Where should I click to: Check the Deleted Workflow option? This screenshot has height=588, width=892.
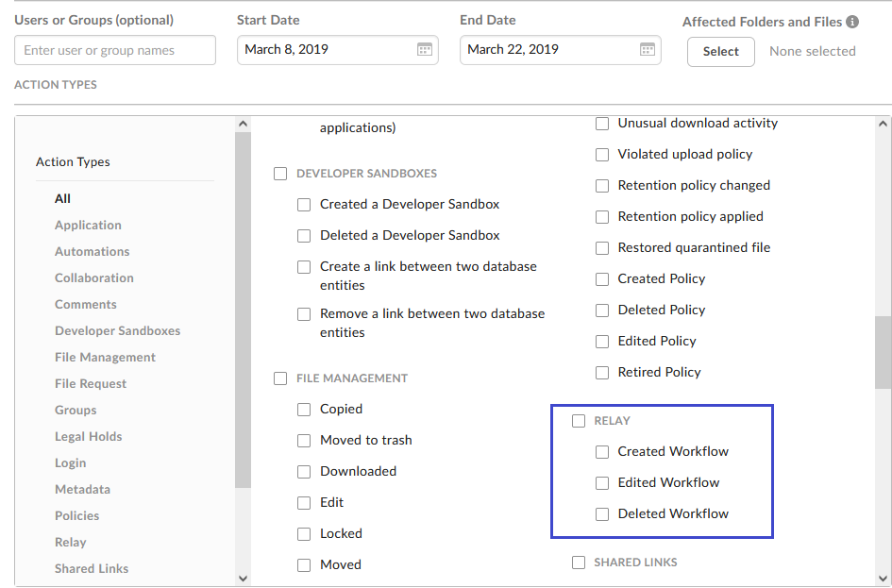tap(602, 513)
